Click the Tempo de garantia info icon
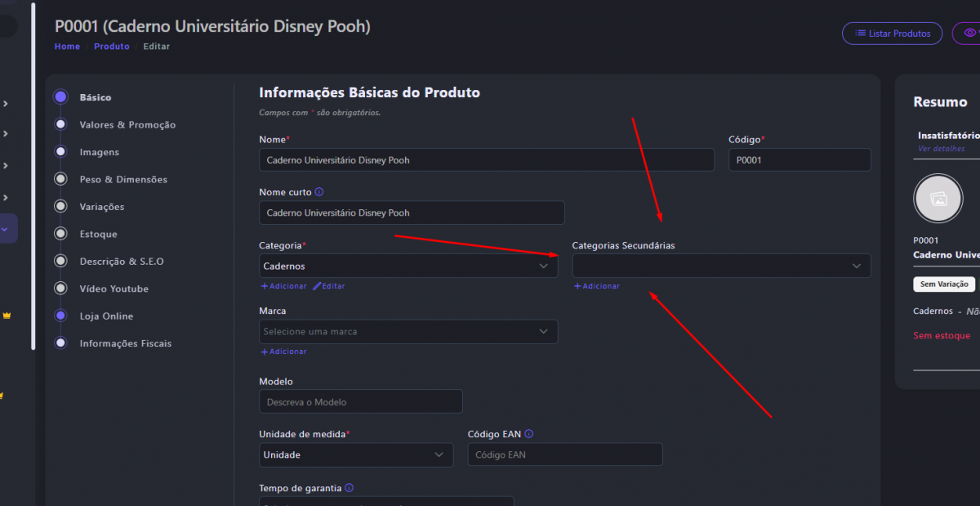Screen dimensions: 980x506 click(349, 488)
